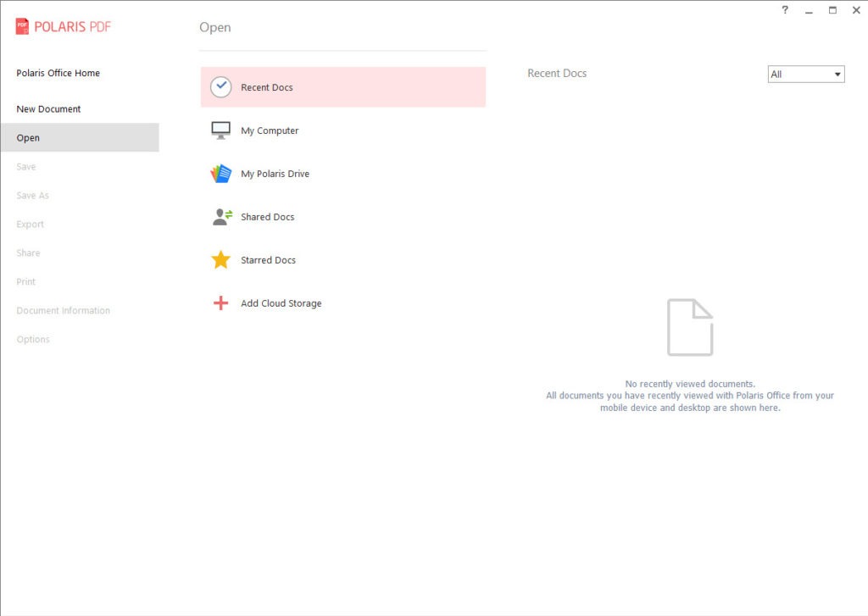This screenshot has height=616, width=868.
Task: Click the Share sidebar item
Action: click(x=28, y=253)
